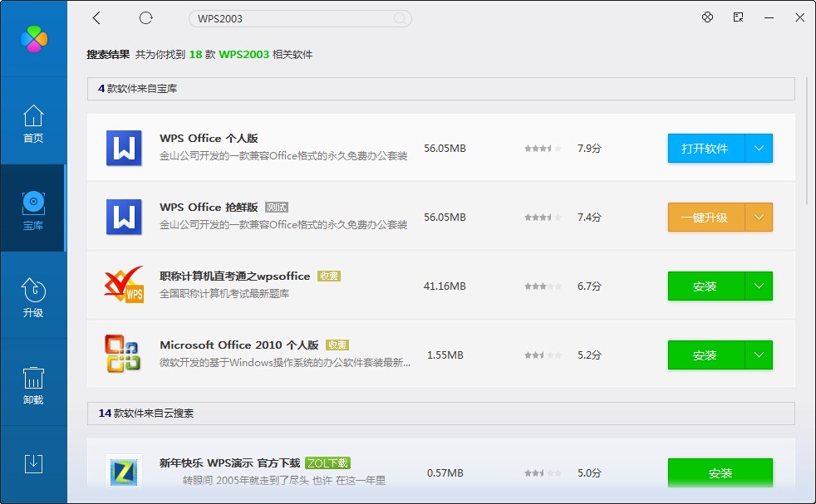
Task: Click the 测试 tag on 抢鲜版
Action: [277, 207]
